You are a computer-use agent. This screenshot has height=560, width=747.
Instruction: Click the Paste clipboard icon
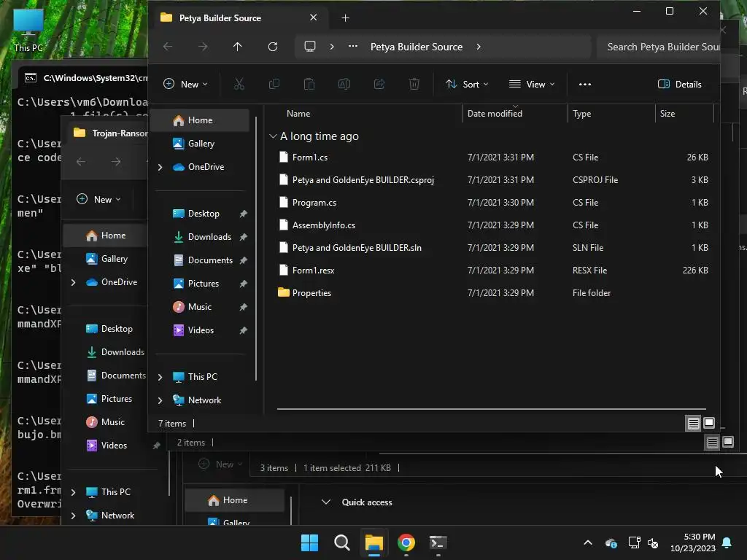point(309,85)
